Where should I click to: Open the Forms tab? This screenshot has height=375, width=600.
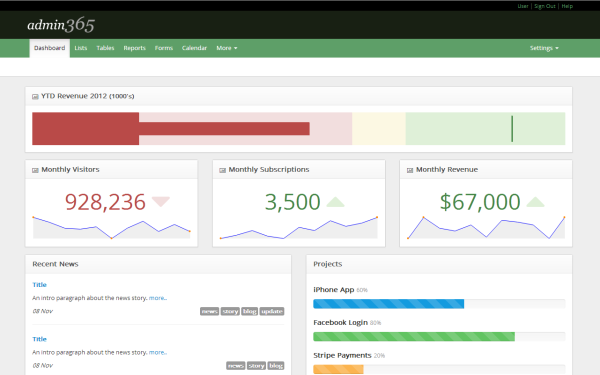coord(164,48)
